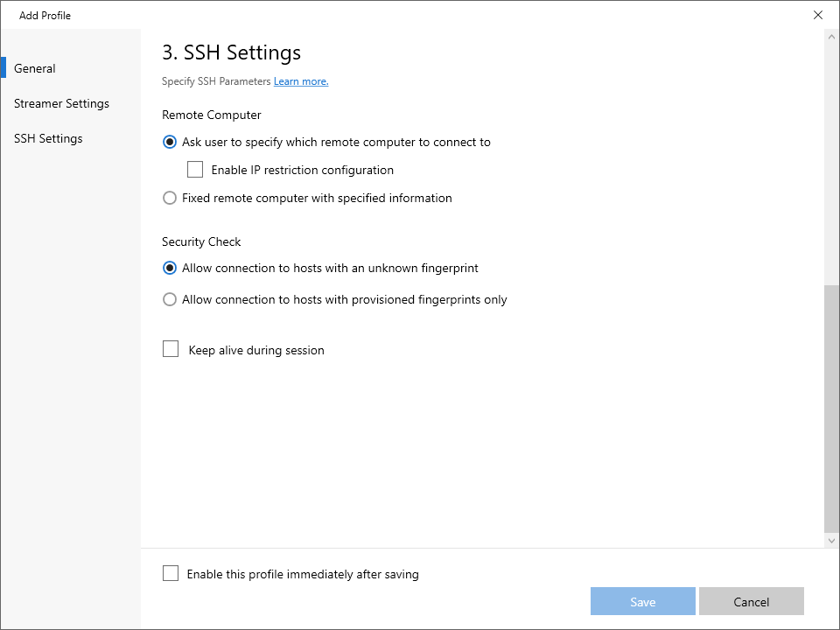This screenshot has height=630, width=840.
Task: Enable IP restriction configuration
Action: (x=195, y=170)
